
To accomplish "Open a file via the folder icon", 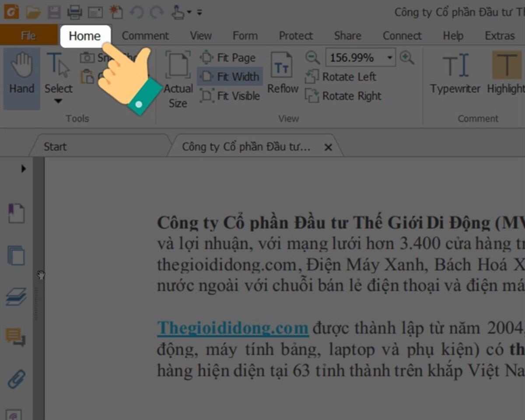I will [33, 12].
